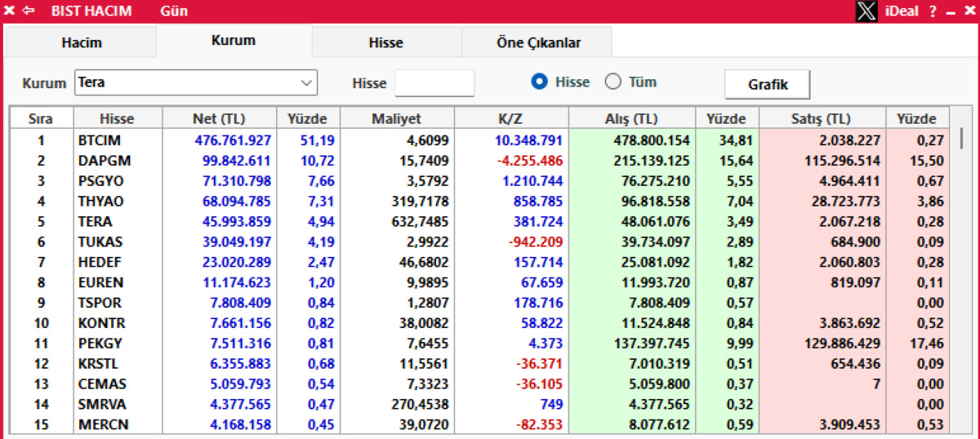Click the back arrow icon in title bar
The width and height of the screenshot is (980, 439).
point(28,11)
